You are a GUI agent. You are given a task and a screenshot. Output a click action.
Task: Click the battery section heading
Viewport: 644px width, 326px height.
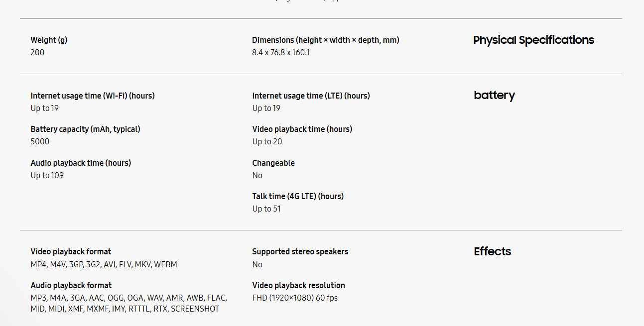(494, 95)
